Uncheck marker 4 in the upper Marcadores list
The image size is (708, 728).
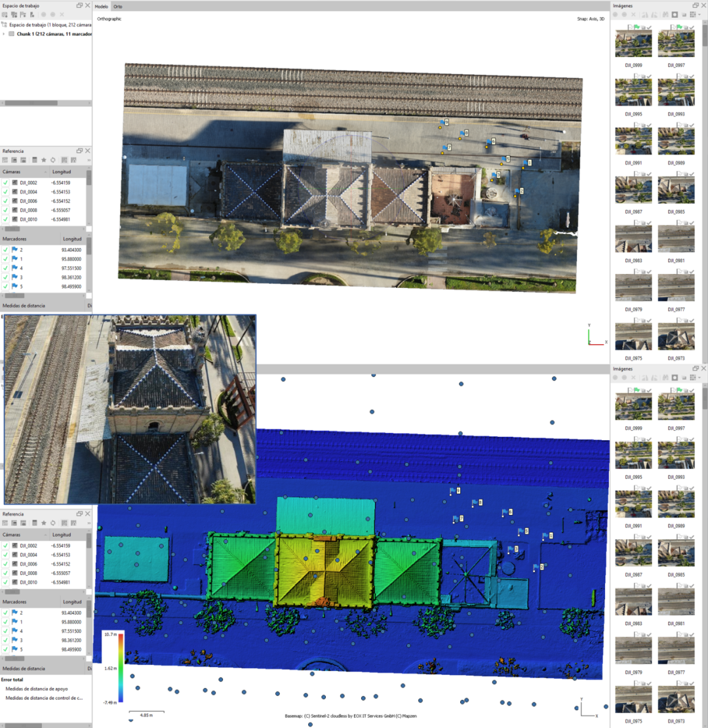[5, 268]
